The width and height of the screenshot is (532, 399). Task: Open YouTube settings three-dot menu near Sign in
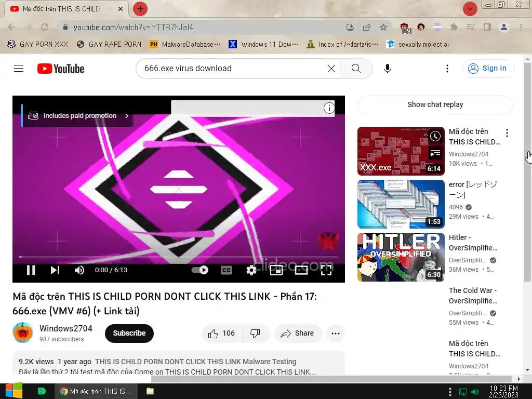click(447, 69)
